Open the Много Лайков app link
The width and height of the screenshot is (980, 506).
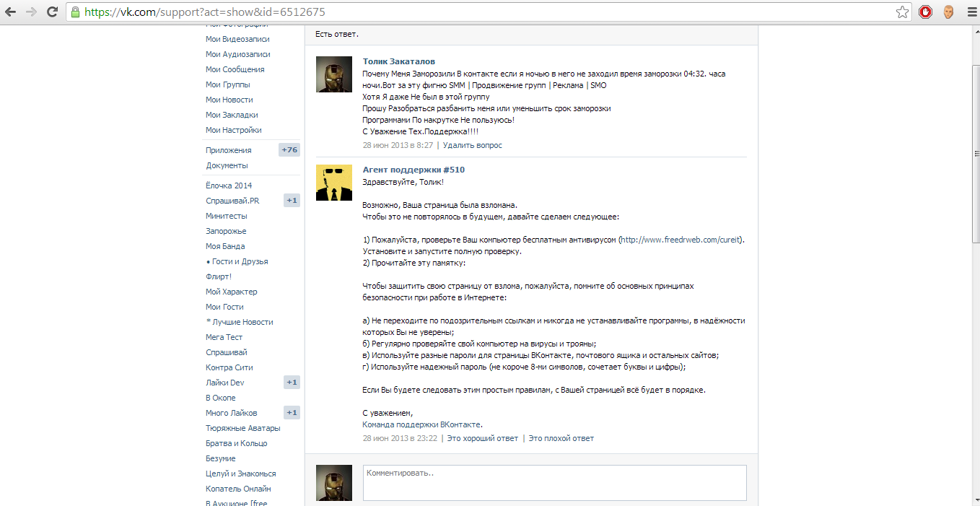tap(232, 413)
